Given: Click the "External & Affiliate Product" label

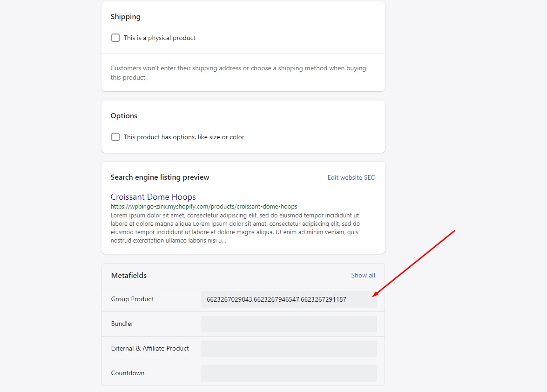Looking at the screenshot, I should click(x=150, y=349).
